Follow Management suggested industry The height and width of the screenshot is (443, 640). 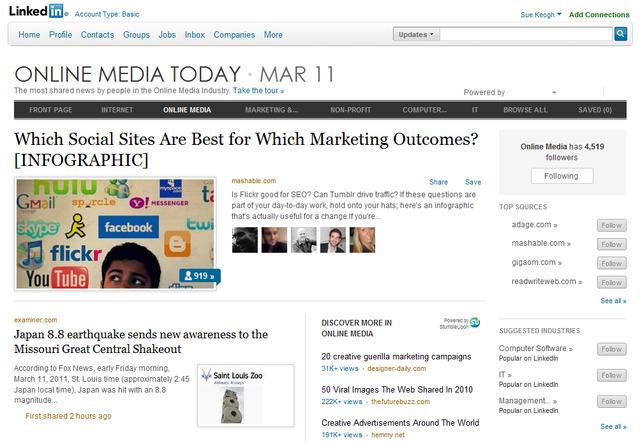[x=611, y=401]
